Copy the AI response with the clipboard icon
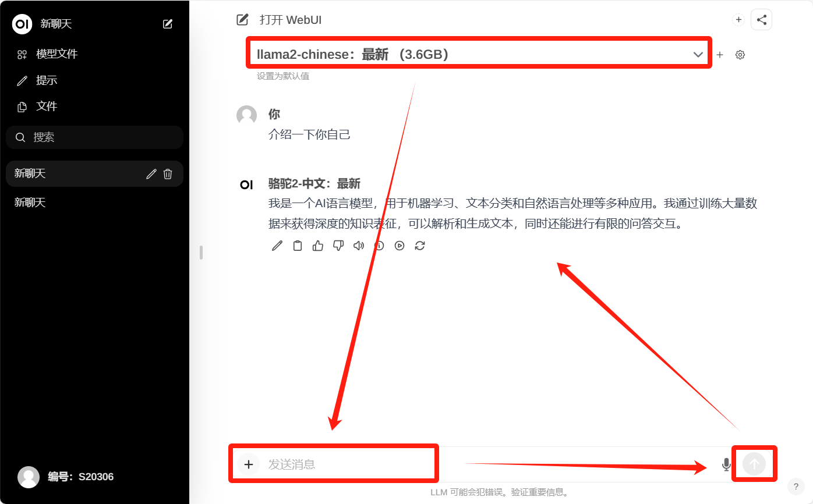 (x=298, y=246)
